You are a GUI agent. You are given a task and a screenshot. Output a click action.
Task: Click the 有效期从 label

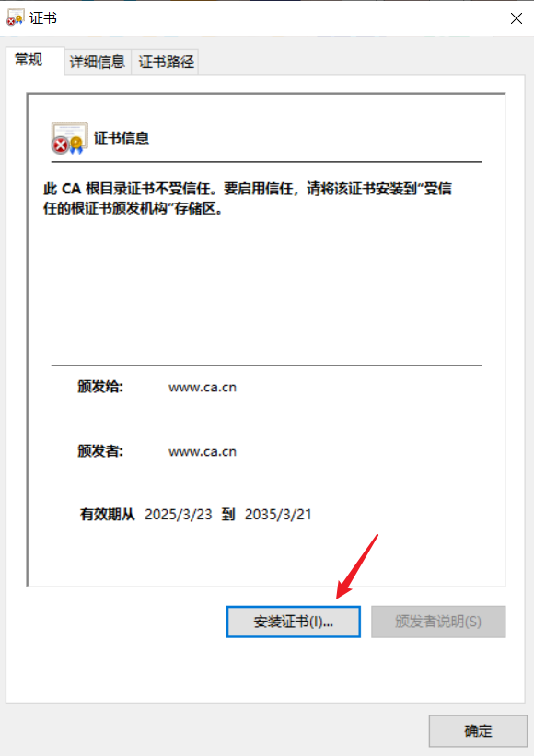tap(108, 515)
